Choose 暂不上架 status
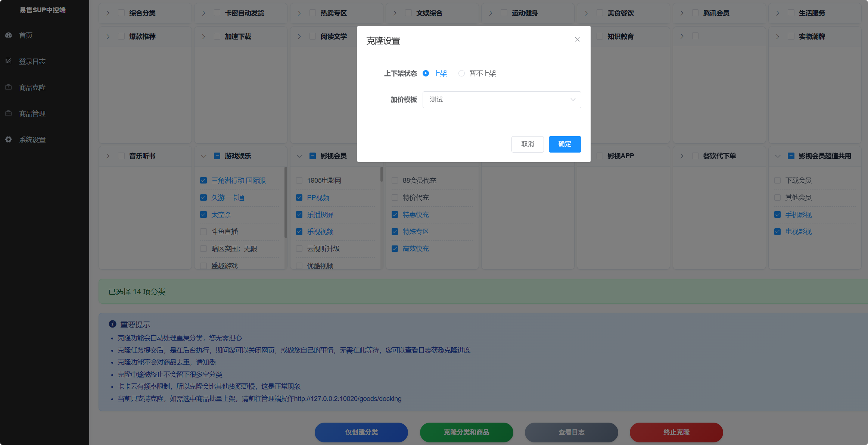Screen dimensions: 868x445 click(461, 73)
